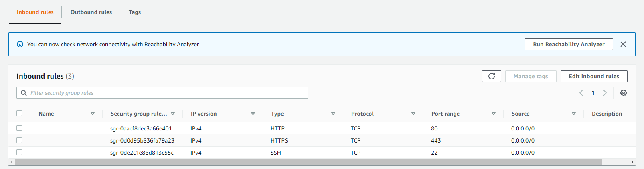Click port range value 80
Viewport: 644px width, 169px height.
(x=434, y=128)
